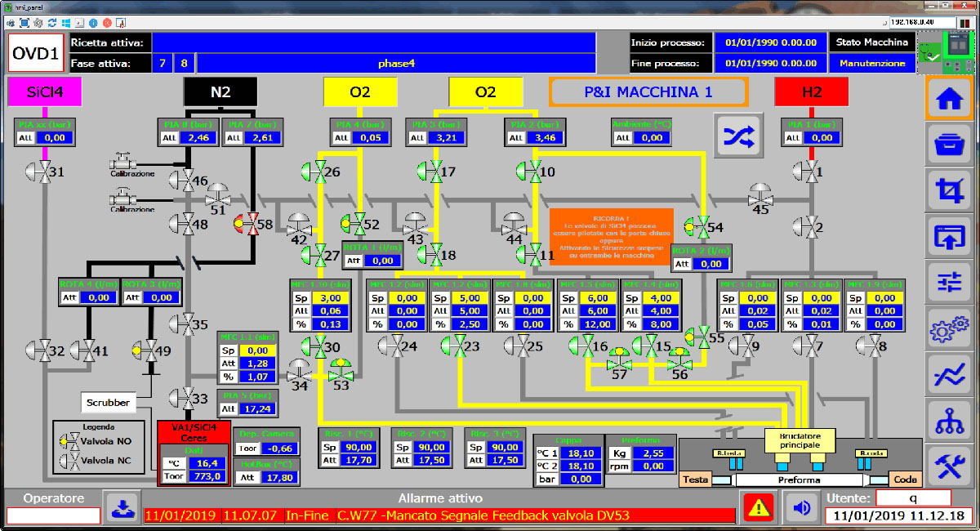
Task: Click the Utente input field
Action: (913, 498)
